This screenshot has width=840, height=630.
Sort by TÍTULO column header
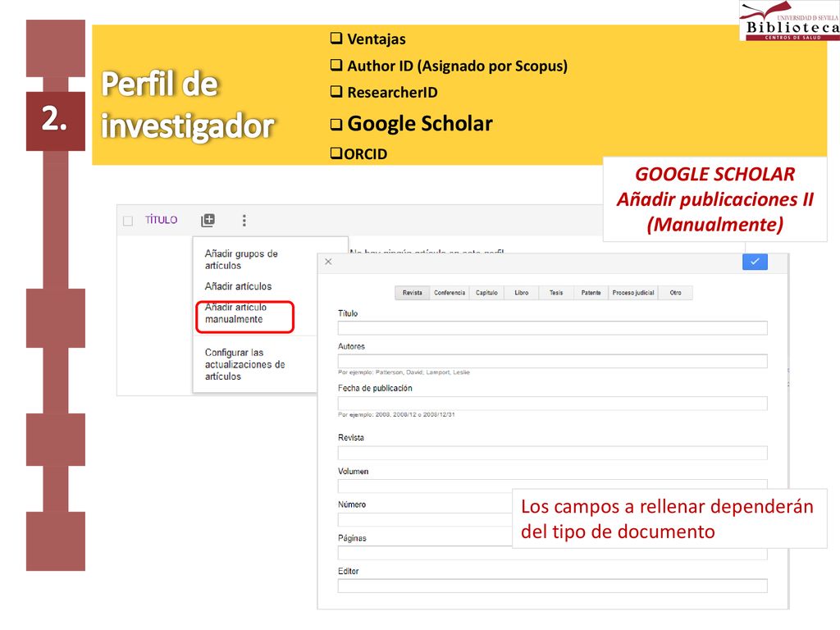pyautogui.click(x=162, y=220)
